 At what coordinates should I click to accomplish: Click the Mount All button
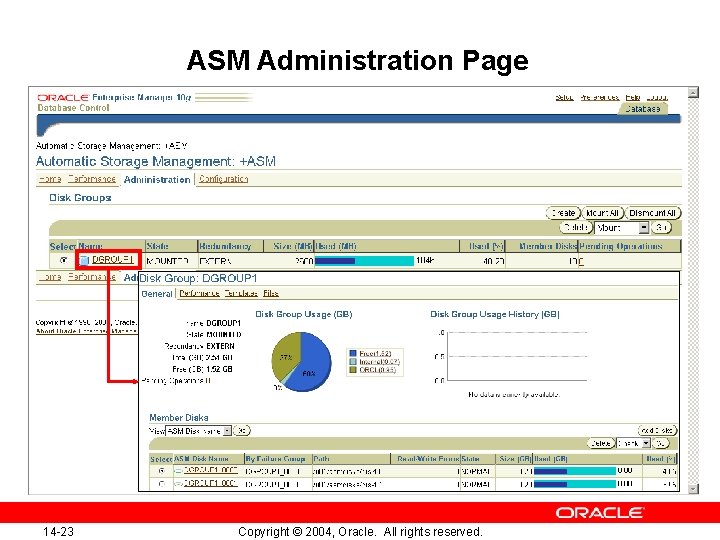603,213
